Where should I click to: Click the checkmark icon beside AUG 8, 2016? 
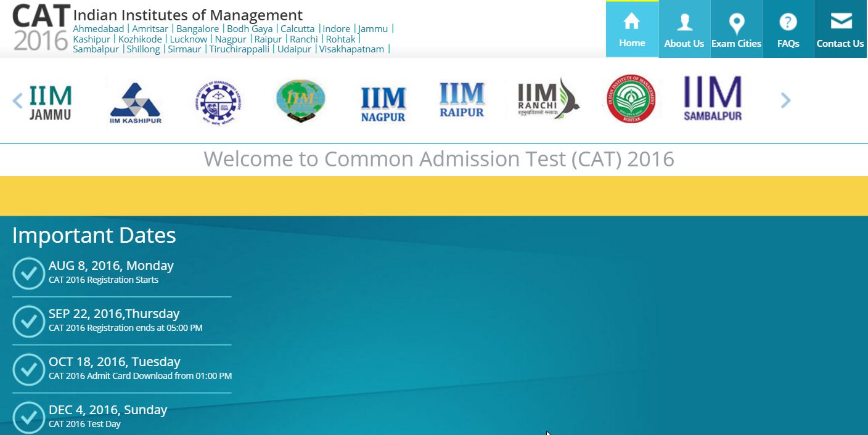coord(28,273)
